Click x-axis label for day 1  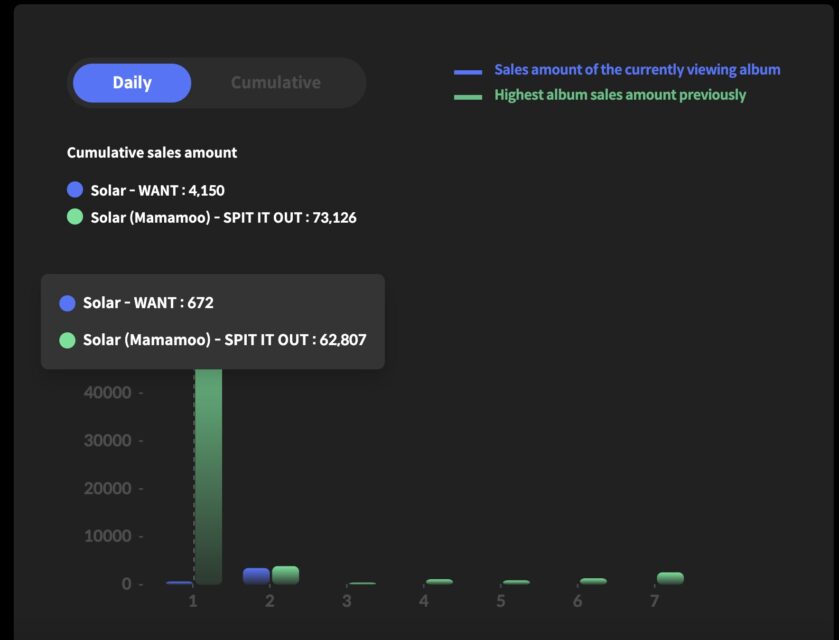[x=193, y=601]
